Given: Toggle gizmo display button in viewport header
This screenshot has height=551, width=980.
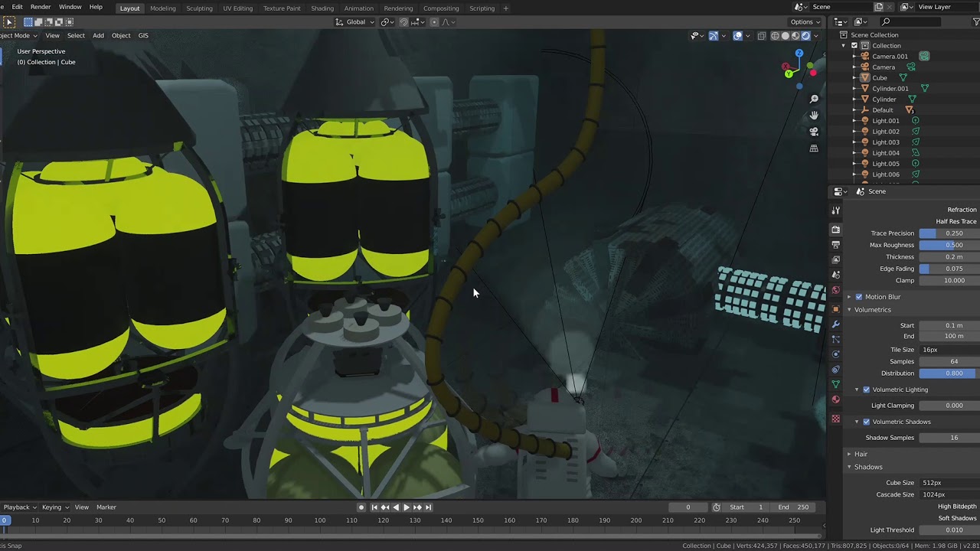Looking at the screenshot, I should click(x=713, y=36).
